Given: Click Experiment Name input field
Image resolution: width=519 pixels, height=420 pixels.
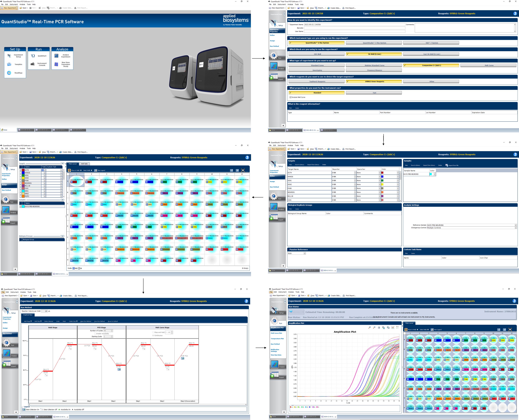Looking at the screenshot, I should pyautogui.click(x=354, y=24).
